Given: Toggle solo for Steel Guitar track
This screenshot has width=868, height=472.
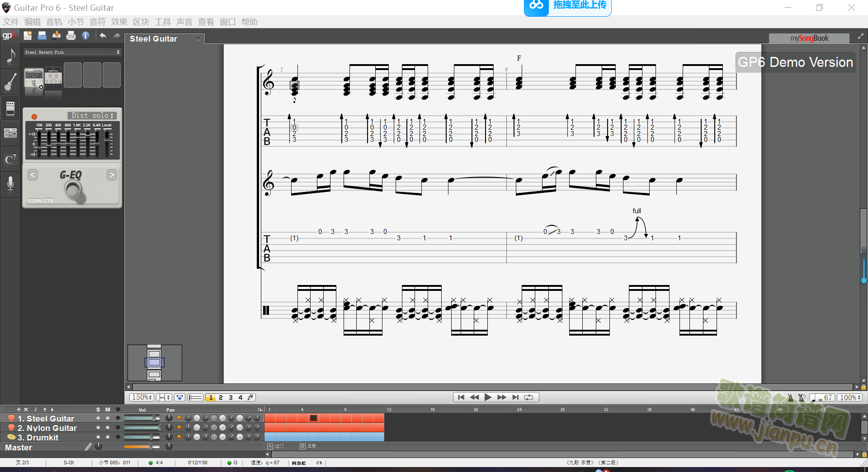Looking at the screenshot, I should click(x=98, y=418).
